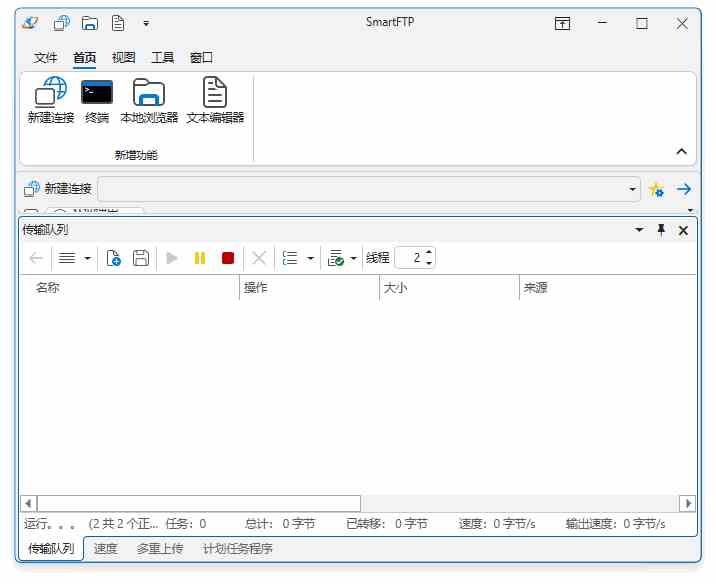The image size is (716, 584).
Task: Pause the transfer queue with yellow pause button
Action: (200, 258)
